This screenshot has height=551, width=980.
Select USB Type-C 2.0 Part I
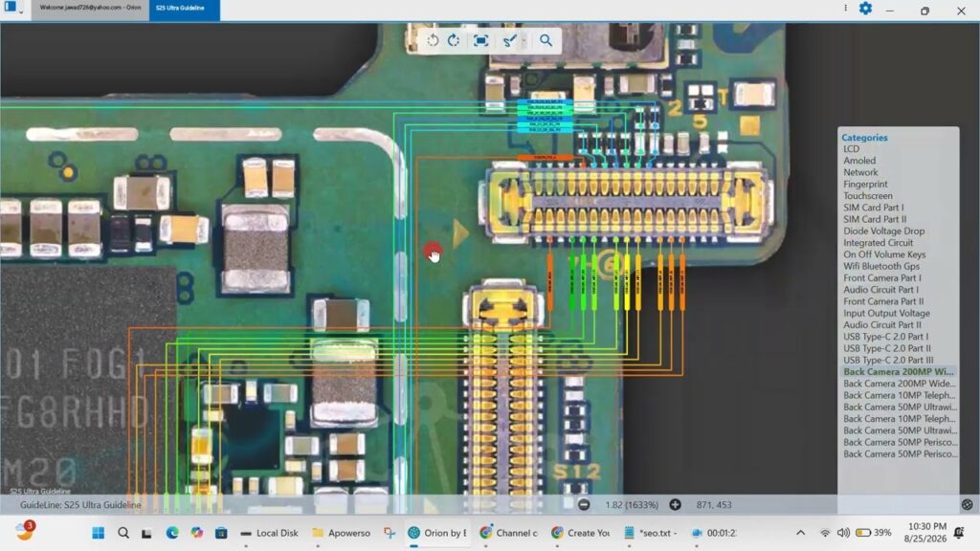[x=885, y=337]
